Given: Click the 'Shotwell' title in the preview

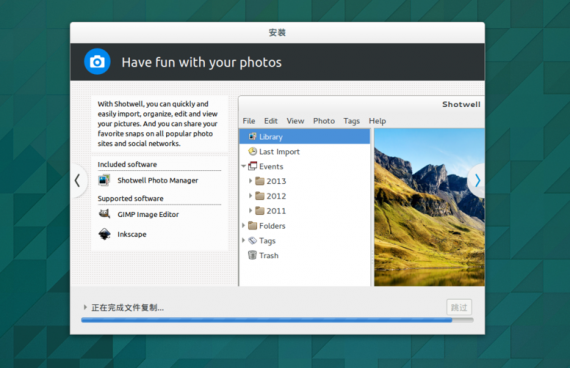Looking at the screenshot, I should pos(461,104).
